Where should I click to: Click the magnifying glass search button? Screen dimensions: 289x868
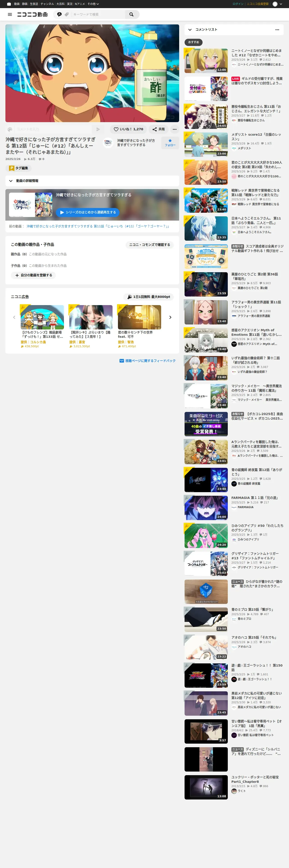pos(131,14)
